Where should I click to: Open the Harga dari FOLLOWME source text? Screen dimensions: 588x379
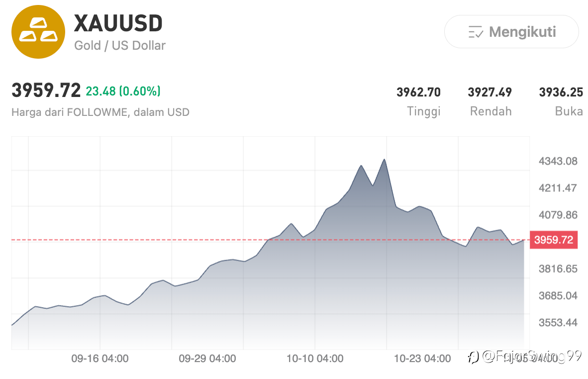[100, 112]
